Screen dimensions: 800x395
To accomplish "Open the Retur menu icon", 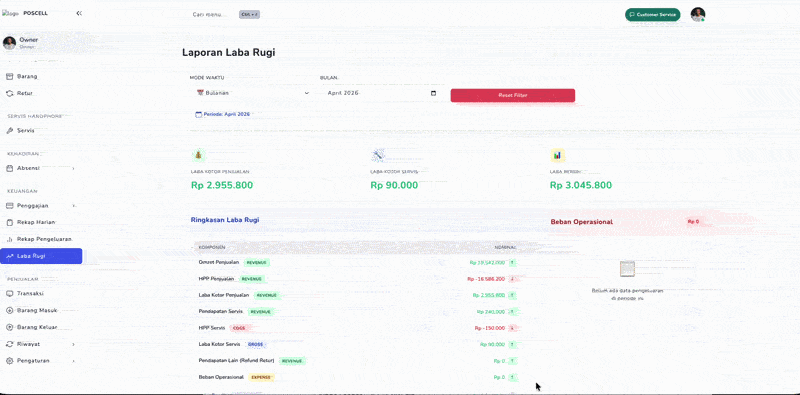I will 9,93.
